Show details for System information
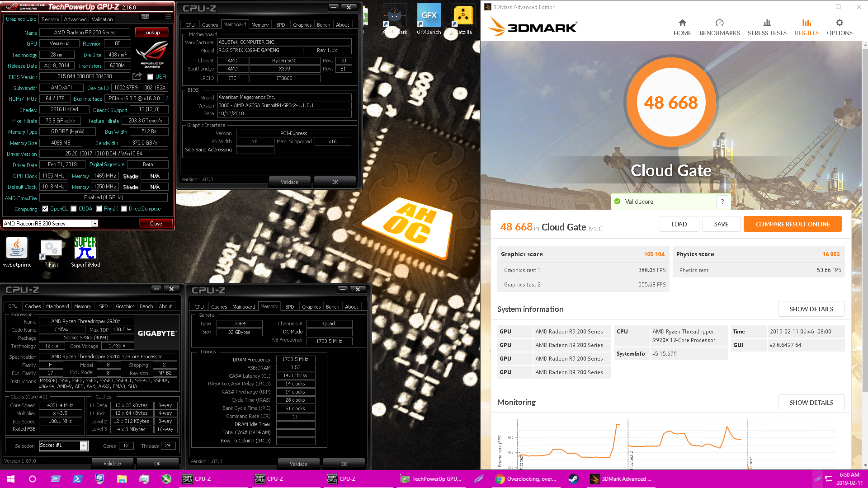868x488 pixels. coord(811,309)
